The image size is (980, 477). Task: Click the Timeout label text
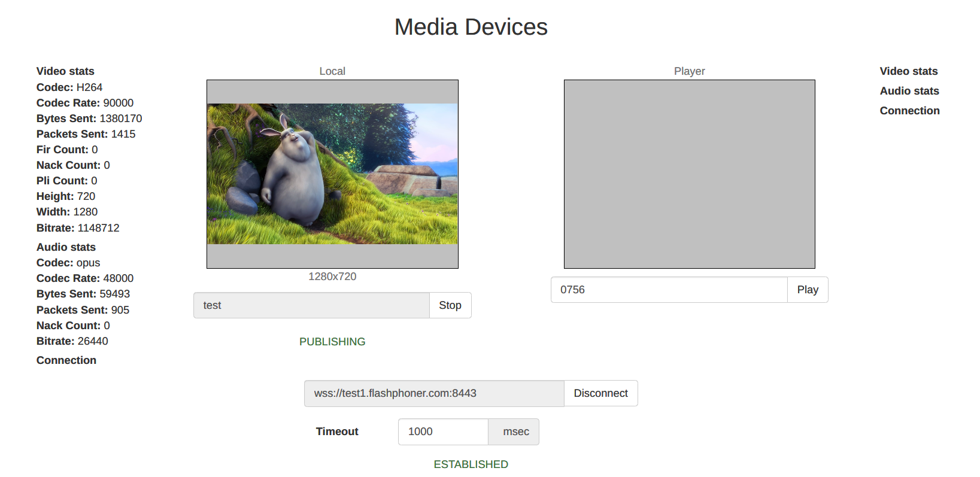tap(337, 432)
